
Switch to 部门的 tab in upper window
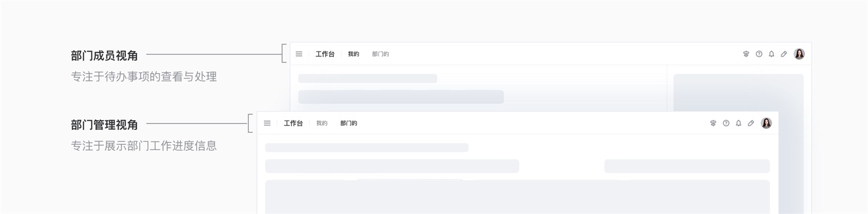coord(380,54)
